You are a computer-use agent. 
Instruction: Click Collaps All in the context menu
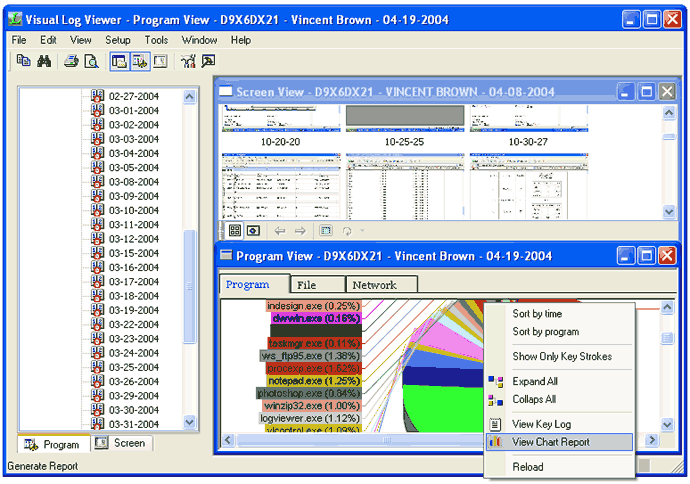pos(534,399)
